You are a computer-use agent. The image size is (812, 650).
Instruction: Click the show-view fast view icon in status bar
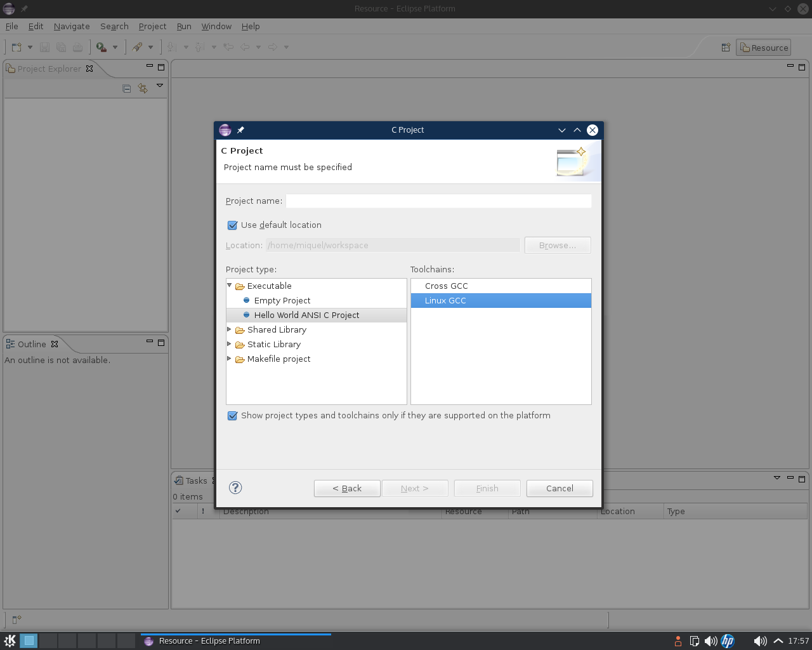coord(16,620)
